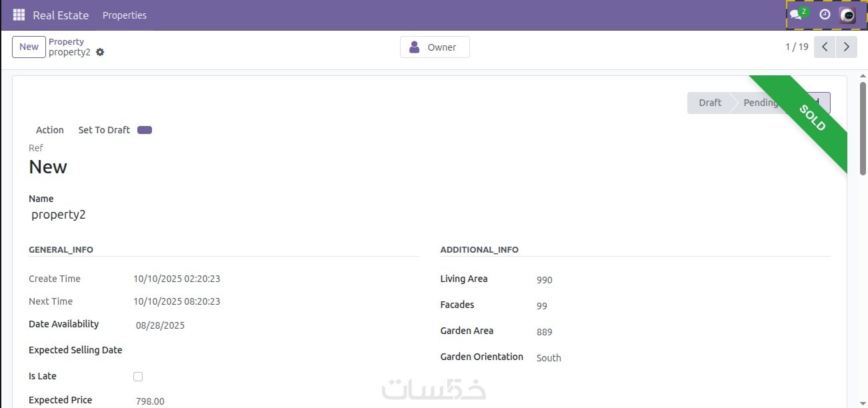The width and height of the screenshot is (868, 408).
Task: Click the Garden Area value 889
Action: coord(545,332)
